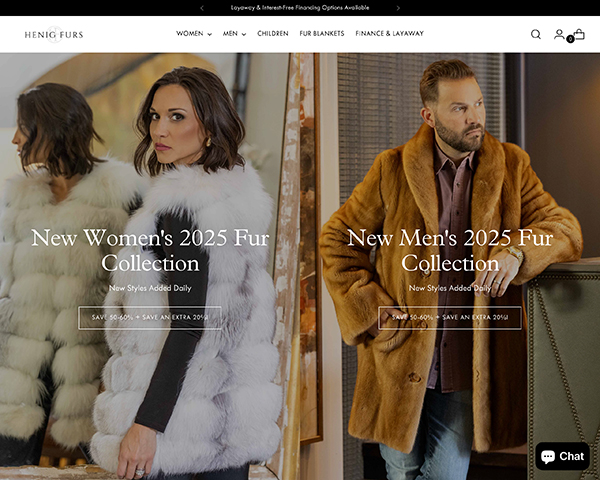Click men's New Styles Added Daily text
The height and width of the screenshot is (480, 600).
coord(450,288)
